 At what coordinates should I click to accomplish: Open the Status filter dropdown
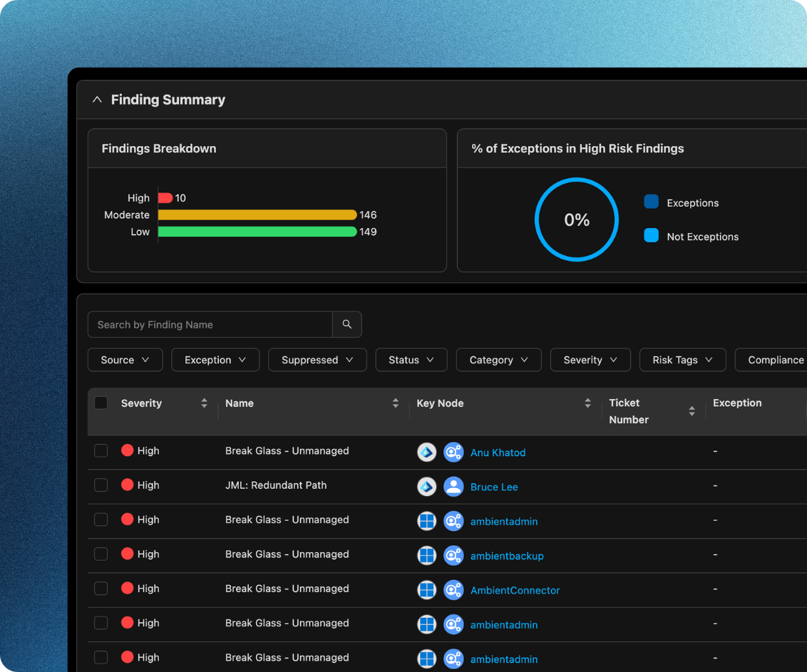tap(411, 360)
